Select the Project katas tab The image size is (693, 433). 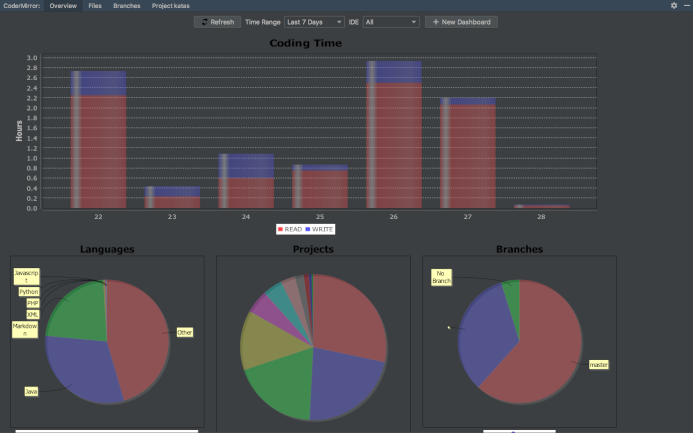coord(171,6)
